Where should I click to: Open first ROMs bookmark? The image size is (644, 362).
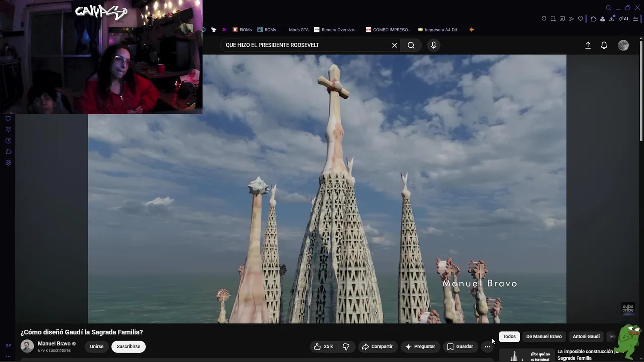coord(242,30)
